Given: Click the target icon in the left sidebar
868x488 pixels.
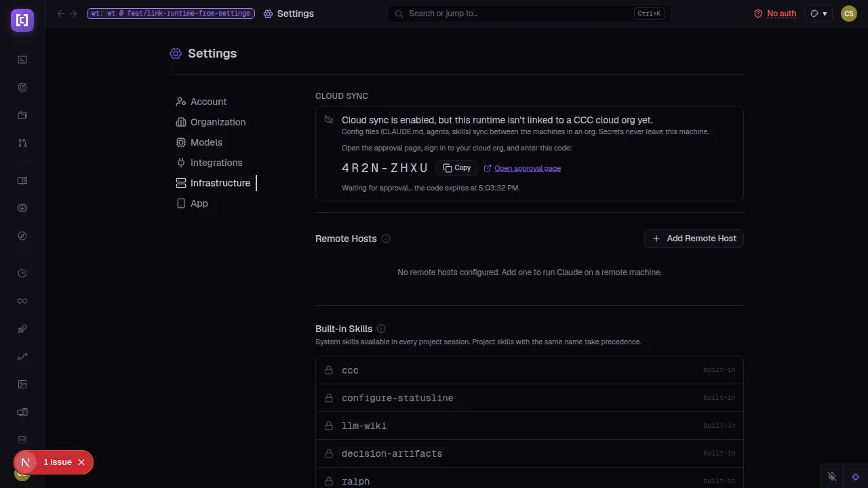Looking at the screenshot, I should (22, 87).
